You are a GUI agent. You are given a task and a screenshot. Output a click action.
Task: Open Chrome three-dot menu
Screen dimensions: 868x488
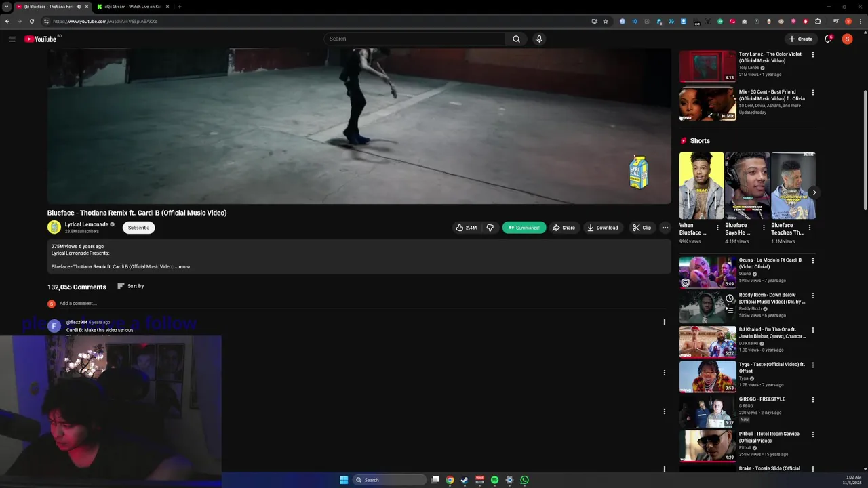tap(861, 21)
